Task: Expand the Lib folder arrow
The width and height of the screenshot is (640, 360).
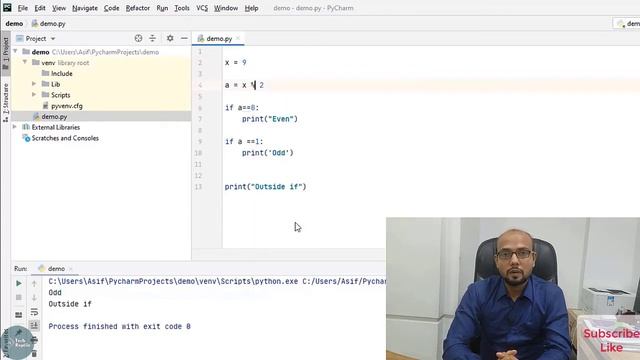Action: 34,84
